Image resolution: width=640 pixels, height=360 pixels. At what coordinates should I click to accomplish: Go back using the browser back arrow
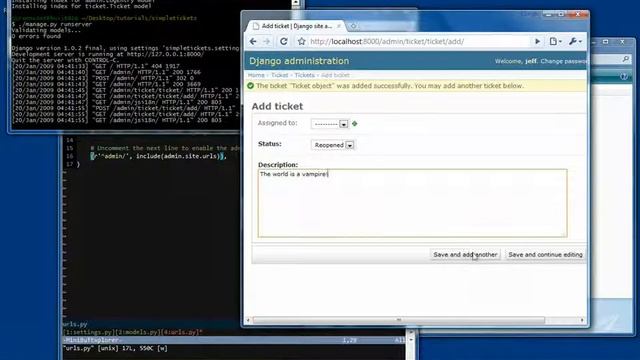coord(253,42)
